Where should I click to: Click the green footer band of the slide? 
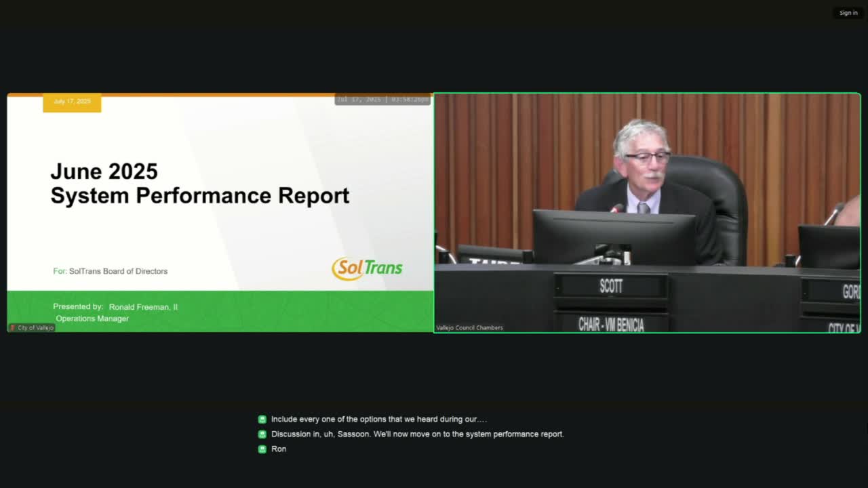(220, 312)
